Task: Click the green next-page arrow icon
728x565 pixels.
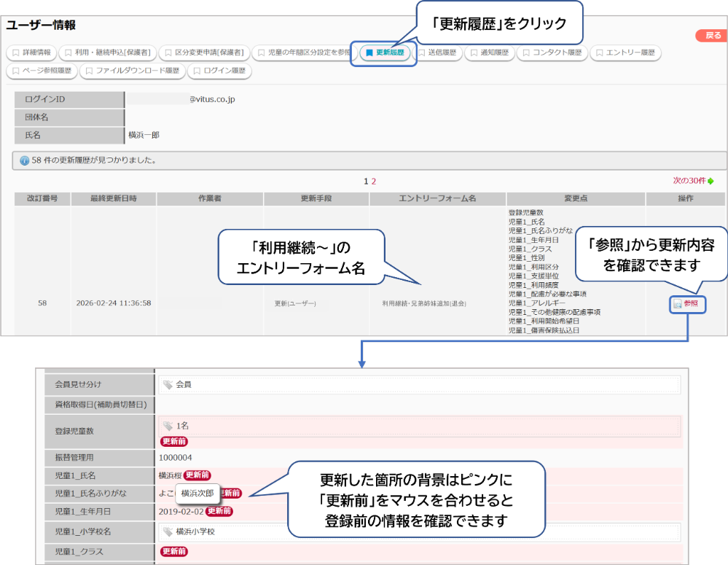Action: coord(711,181)
